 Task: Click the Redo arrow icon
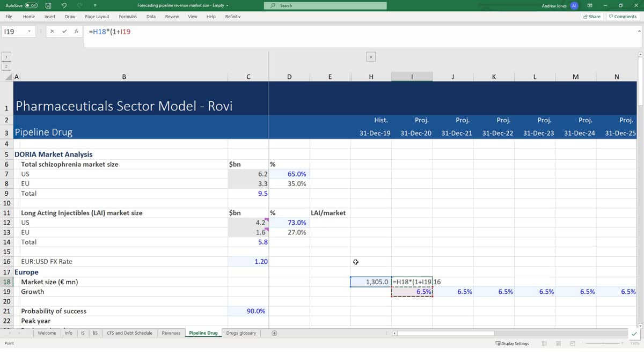click(x=80, y=5)
